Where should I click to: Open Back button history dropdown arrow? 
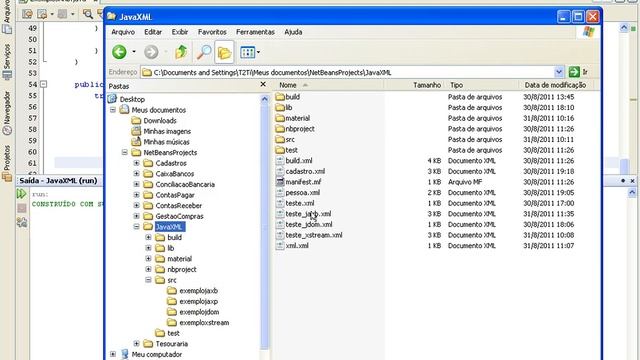tap(133, 52)
